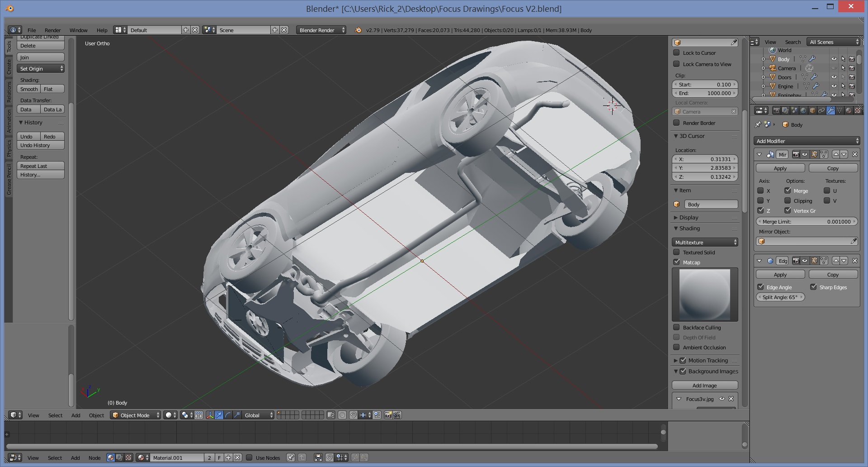Viewport: 868px width, 467px height.
Task: Open the Node menu in node editor
Action: point(94,457)
